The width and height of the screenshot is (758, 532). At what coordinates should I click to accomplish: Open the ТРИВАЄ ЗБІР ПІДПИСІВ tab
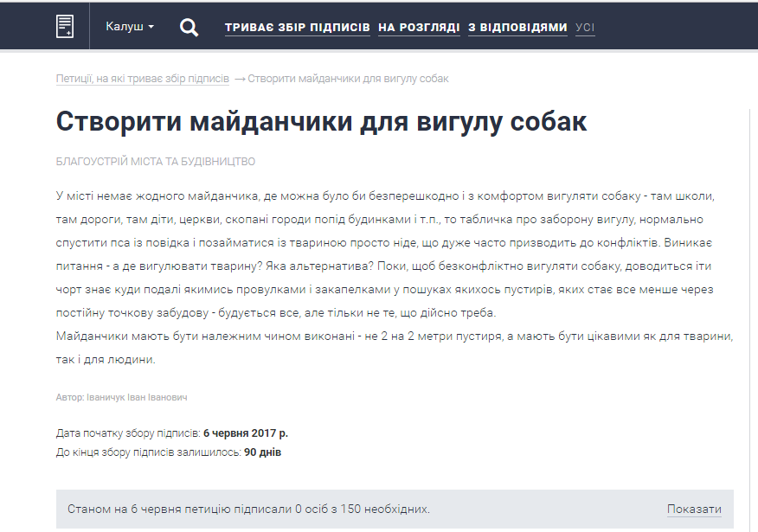[x=298, y=28]
